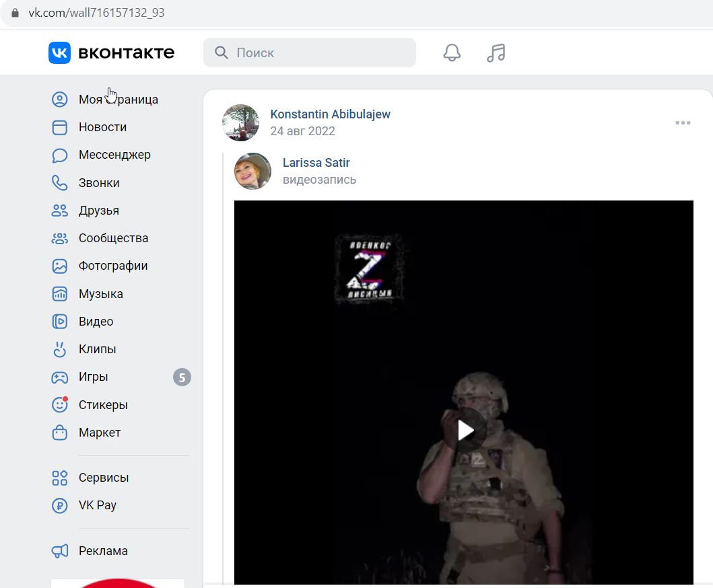
Task: Open VK Pay in sidebar menu
Action: click(x=98, y=505)
